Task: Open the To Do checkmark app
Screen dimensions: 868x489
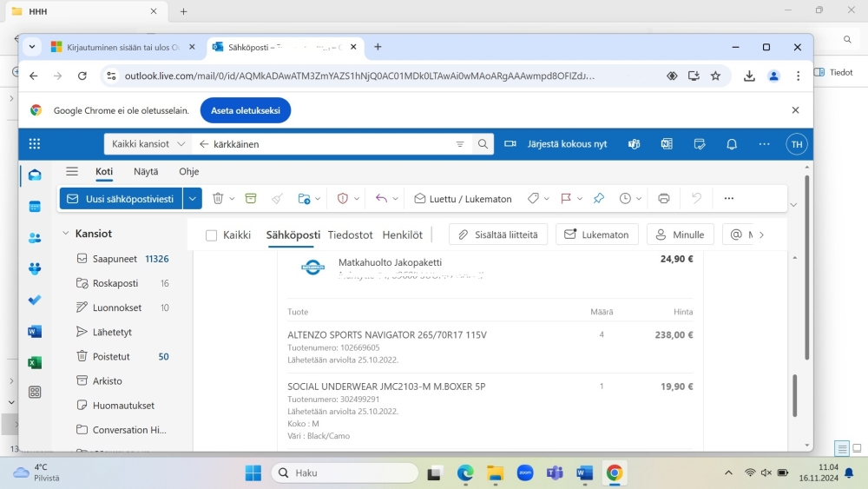Action: click(35, 301)
